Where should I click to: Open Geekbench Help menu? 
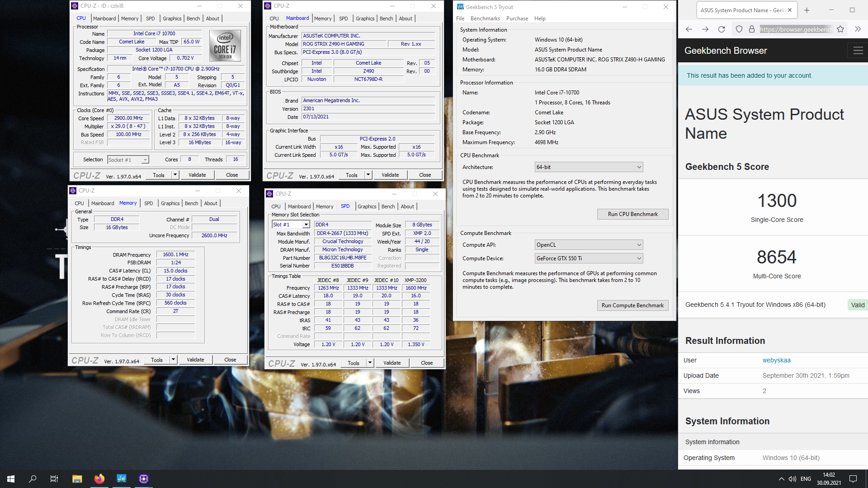[540, 19]
